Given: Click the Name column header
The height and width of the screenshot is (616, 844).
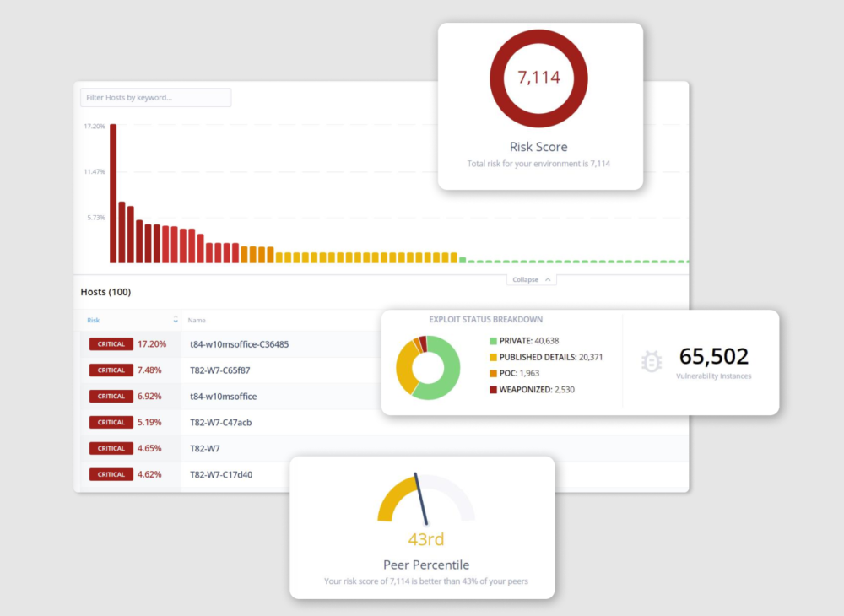Looking at the screenshot, I should click(x=197, y=320).
